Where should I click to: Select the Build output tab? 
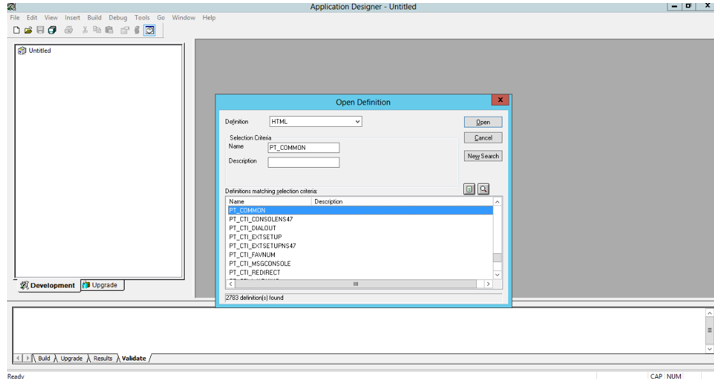click(44, 358)
